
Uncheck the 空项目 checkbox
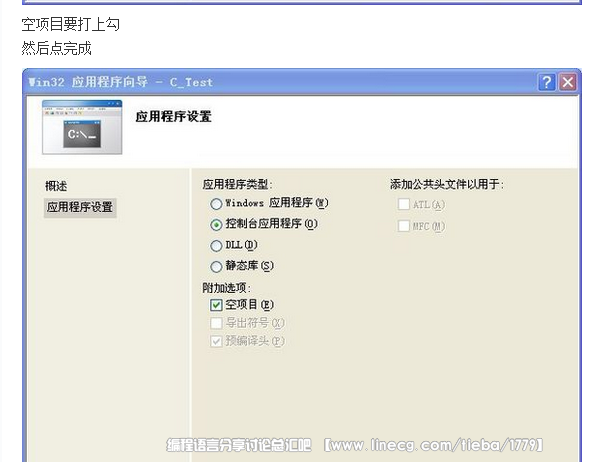click(216, 305)
